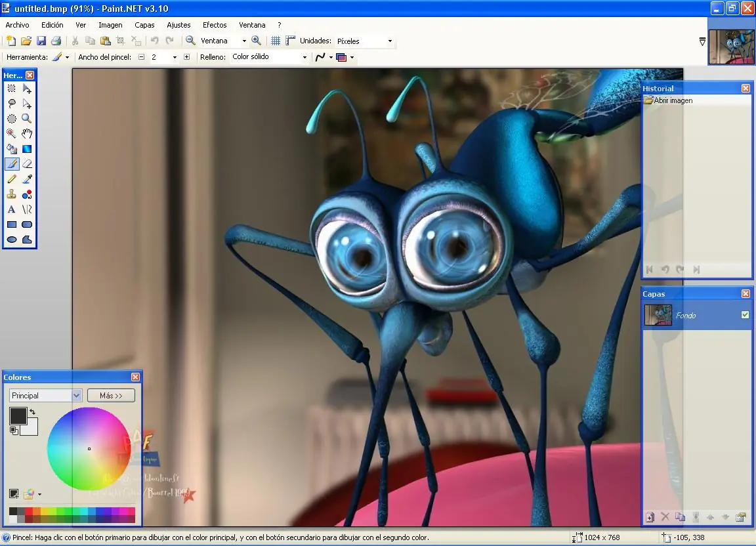Choose the Pencil tool
Viewport: 756px width, 546px height.
(12, 179)
